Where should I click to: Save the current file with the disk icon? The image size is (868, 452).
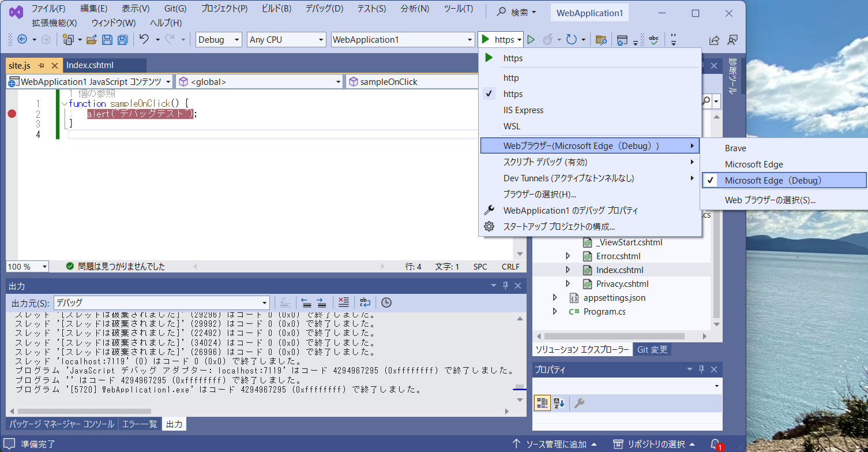[x=107, y=40]
